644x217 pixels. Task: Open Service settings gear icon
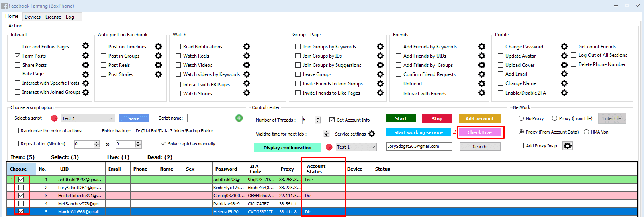click(372, 134)
